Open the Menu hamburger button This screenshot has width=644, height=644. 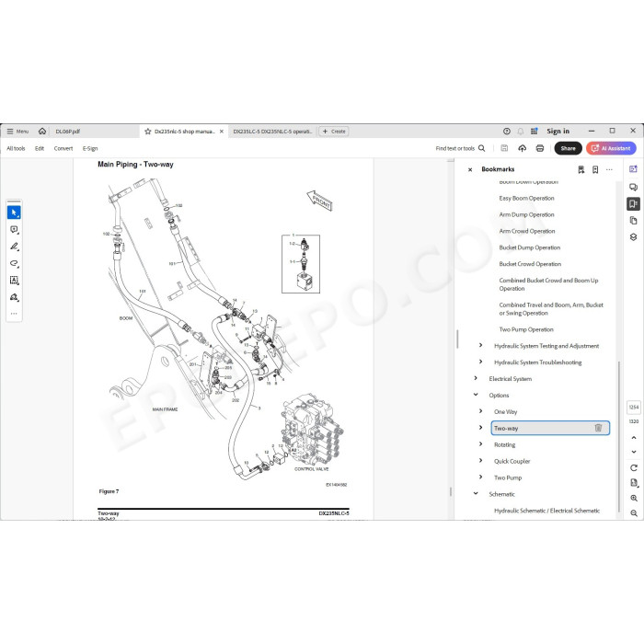pos(17,132)
